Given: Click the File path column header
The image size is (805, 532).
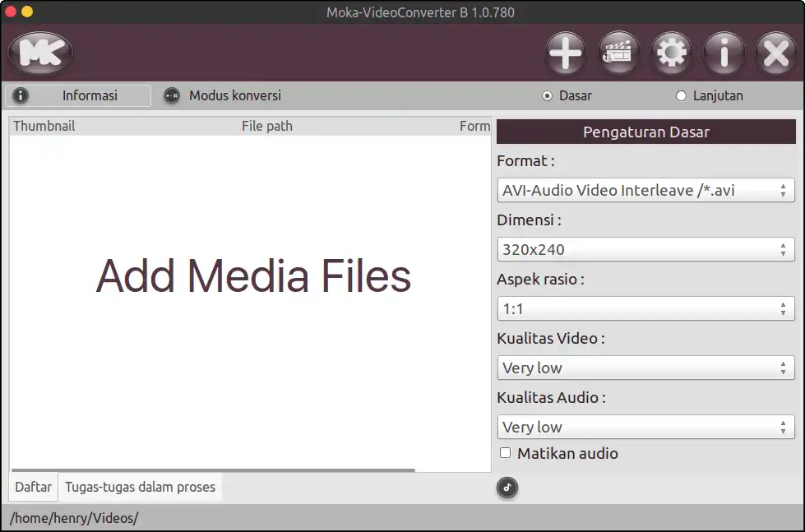Looking at the screenshot, I should tap(267, 127).
